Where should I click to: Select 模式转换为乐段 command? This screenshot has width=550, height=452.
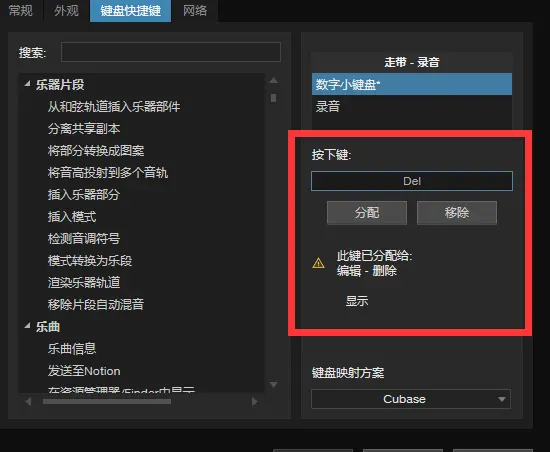[x=90, y=261]
